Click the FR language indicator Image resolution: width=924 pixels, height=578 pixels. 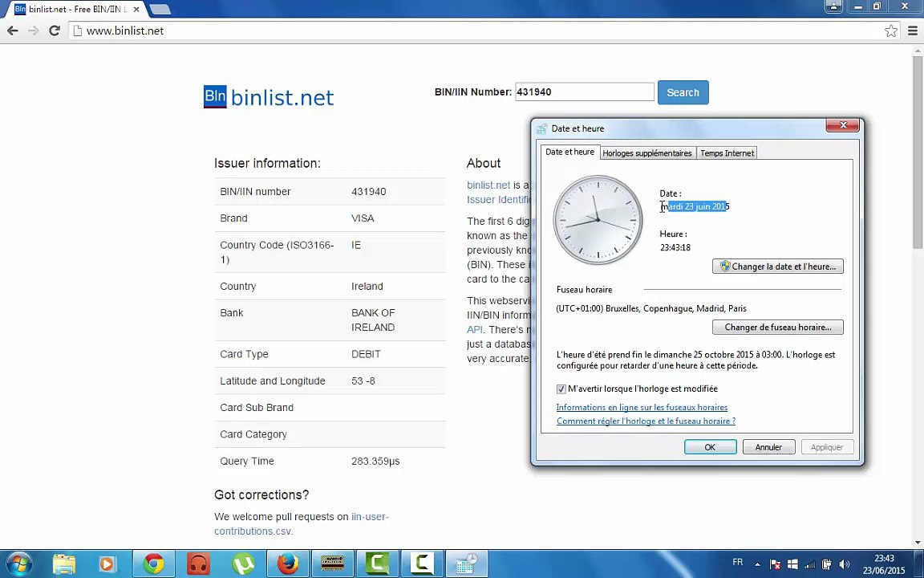737,562
